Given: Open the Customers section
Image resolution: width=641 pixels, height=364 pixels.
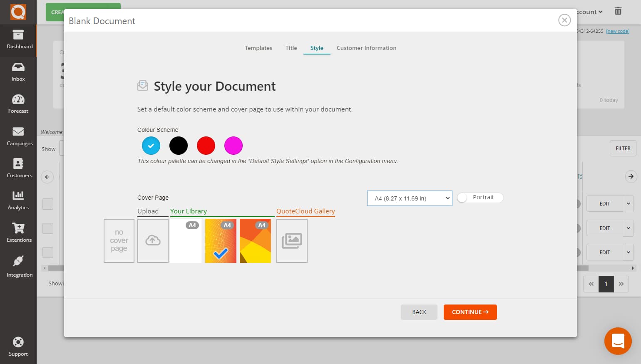Looking at the screenshot, I should (18, 168).
